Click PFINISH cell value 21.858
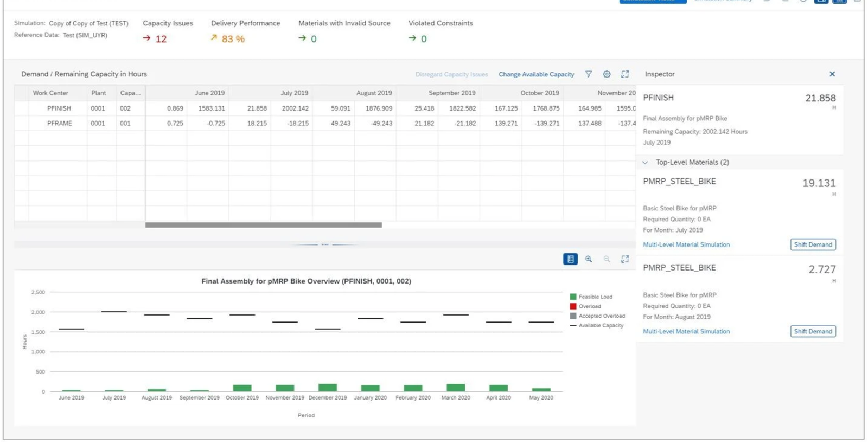The width and height of the screenshot is (868, 444). pyautogui.click(x=257, y=108)
